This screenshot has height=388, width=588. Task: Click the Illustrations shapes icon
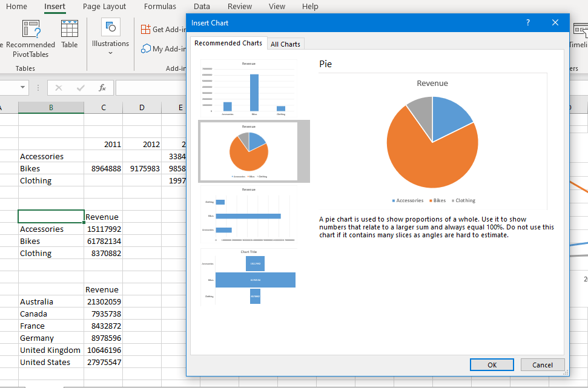[x=110, y=27]
